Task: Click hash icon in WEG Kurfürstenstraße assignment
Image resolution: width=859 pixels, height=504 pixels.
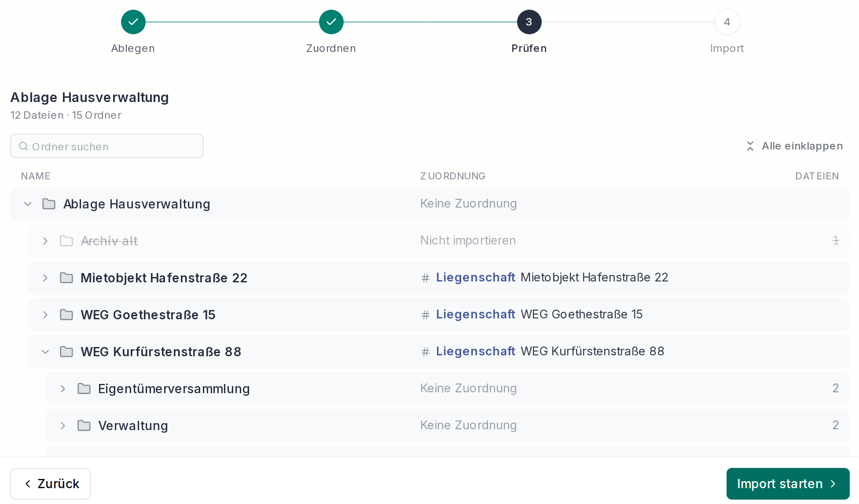Action: pos(425,352)
